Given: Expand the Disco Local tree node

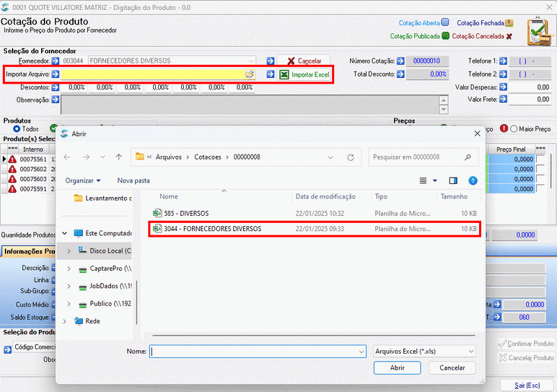Looking at the screenshot, I should pyautogui.click(x=68, y=251).
